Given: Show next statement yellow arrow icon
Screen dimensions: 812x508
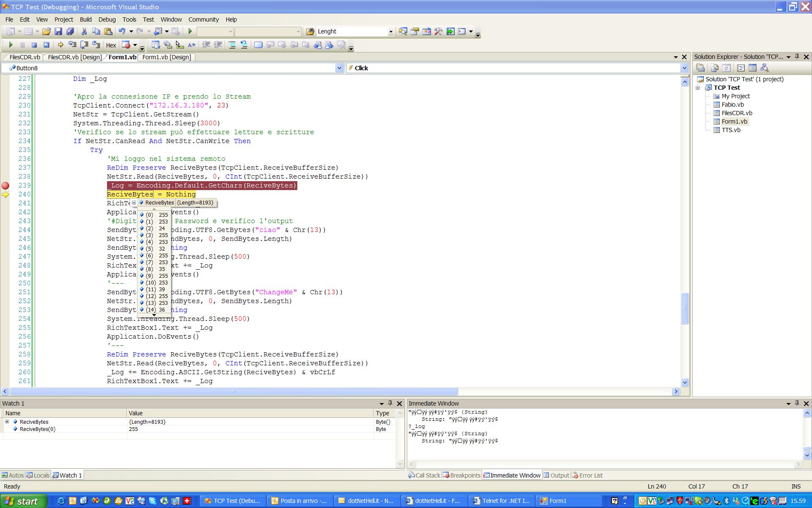Looking at the screenshot, I should (x=60, y=44).
